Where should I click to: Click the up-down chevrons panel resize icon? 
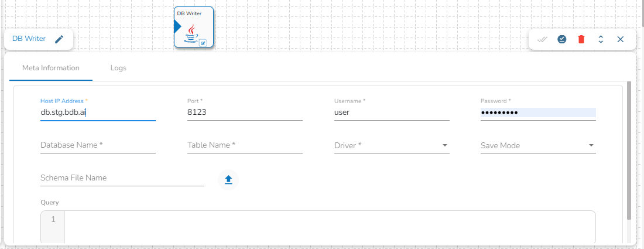pos(601,39)
